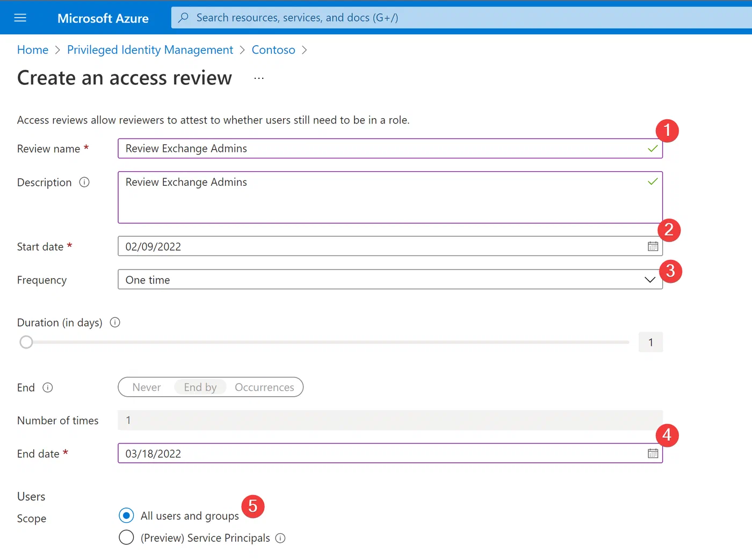
Task: Go to Home breadcrumb
Action: [x=33, y=50]
